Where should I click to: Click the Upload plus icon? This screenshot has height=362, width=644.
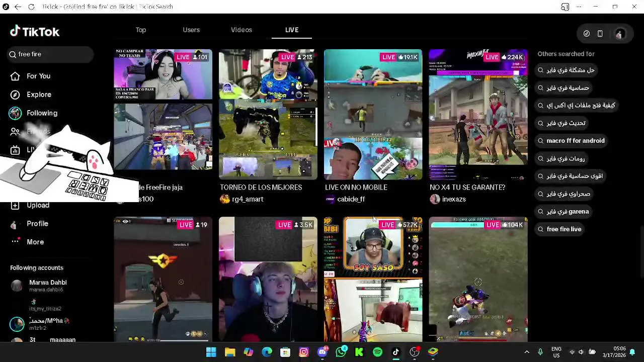15,205
